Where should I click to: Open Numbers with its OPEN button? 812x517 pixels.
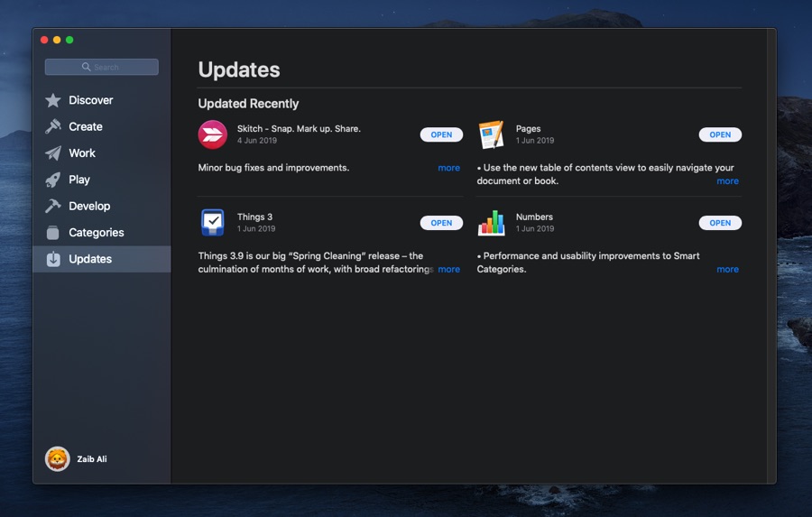[x=720, y=223]
